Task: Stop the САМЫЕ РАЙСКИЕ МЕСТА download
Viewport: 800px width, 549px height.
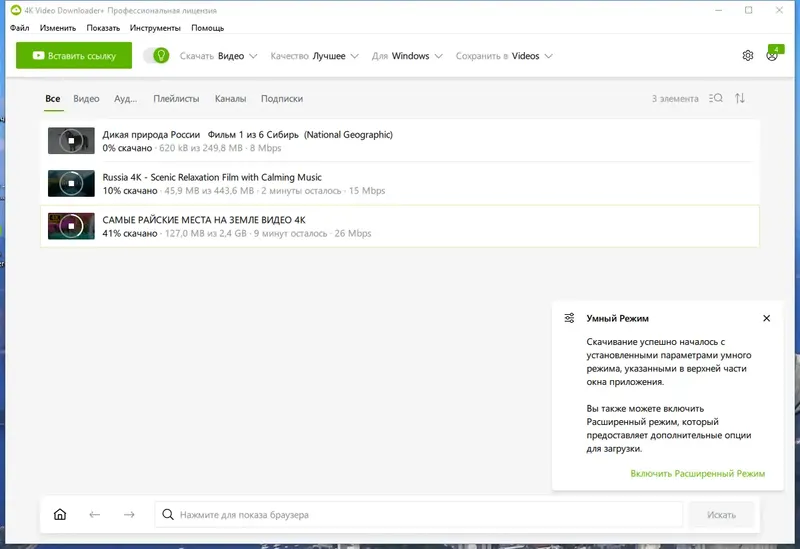Action: [x=70, y=226]
